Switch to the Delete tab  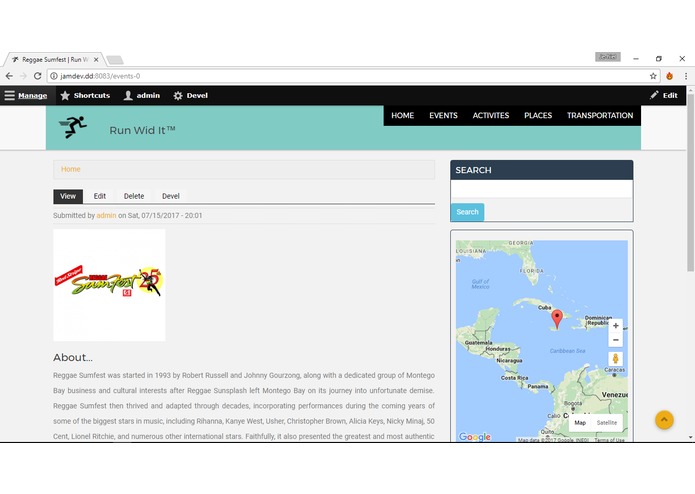[134, 196]
